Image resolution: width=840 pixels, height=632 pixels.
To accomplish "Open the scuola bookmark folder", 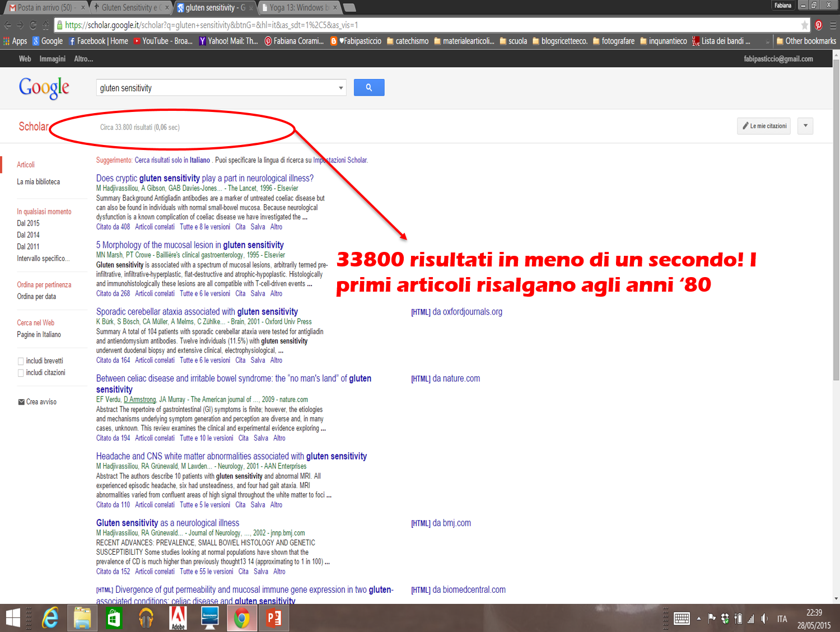I will click(513, 41).
